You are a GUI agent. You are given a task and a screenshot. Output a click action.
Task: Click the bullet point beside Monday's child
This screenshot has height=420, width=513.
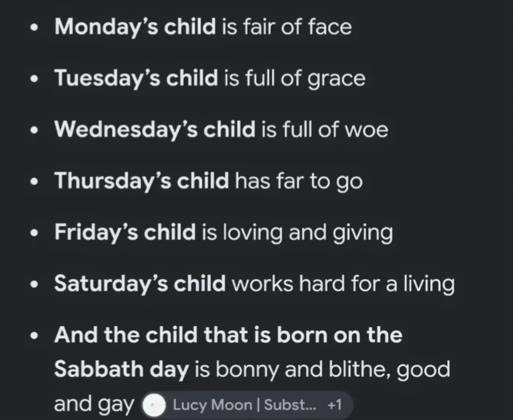tap(34, 28)
